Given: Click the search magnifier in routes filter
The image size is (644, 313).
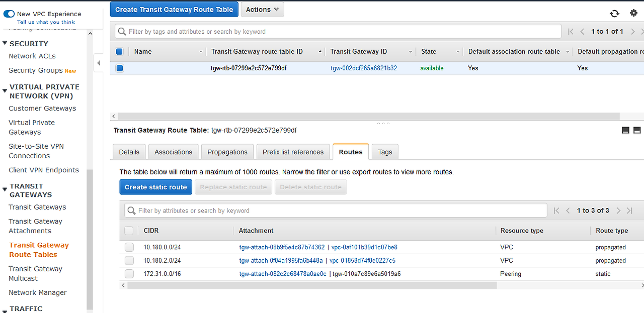Looking at the screenshot, I should (132, 211).
